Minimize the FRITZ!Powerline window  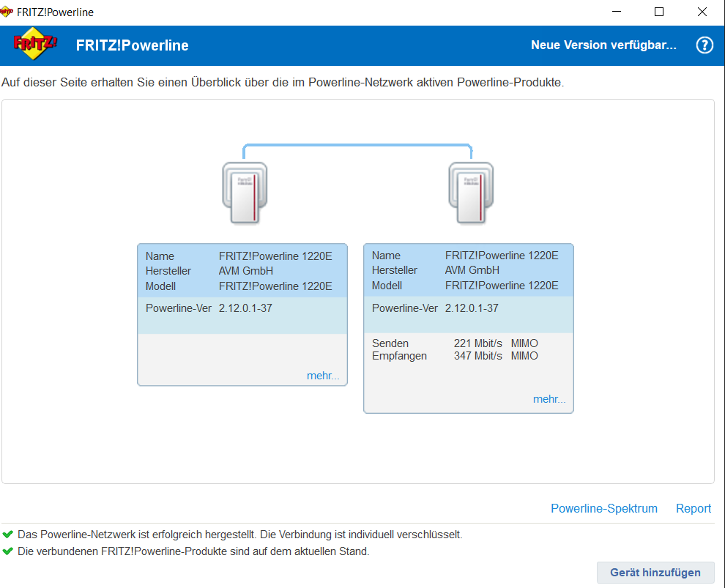pos(617,12)
